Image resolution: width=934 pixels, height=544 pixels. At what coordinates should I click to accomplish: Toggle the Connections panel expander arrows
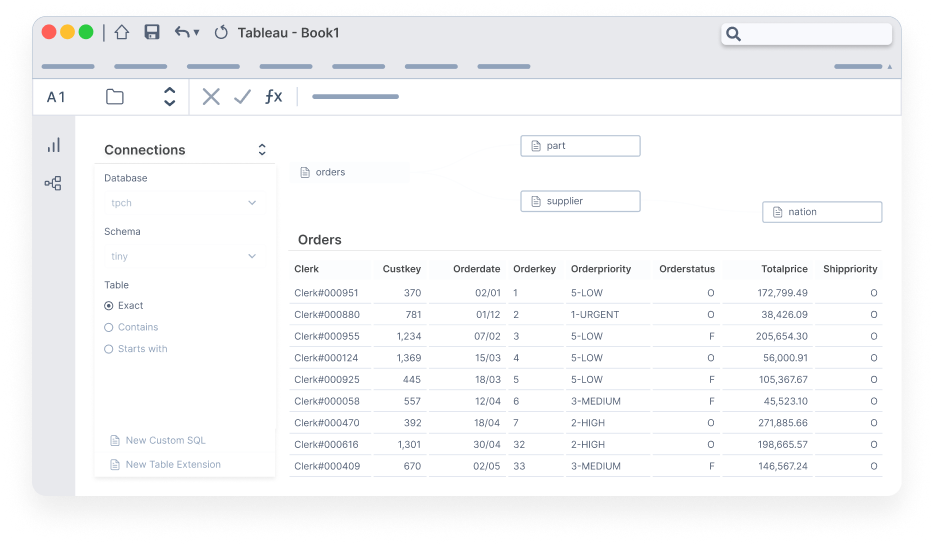[262, 150]
